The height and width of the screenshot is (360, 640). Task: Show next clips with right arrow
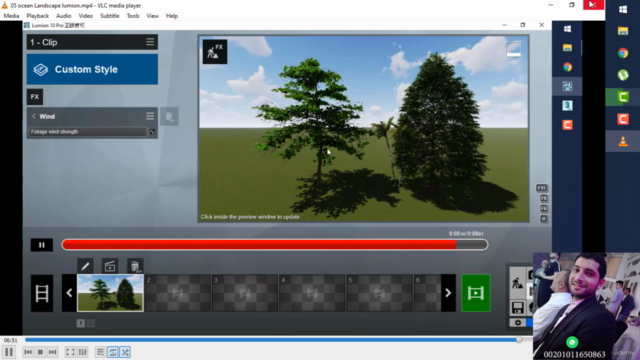448,293
